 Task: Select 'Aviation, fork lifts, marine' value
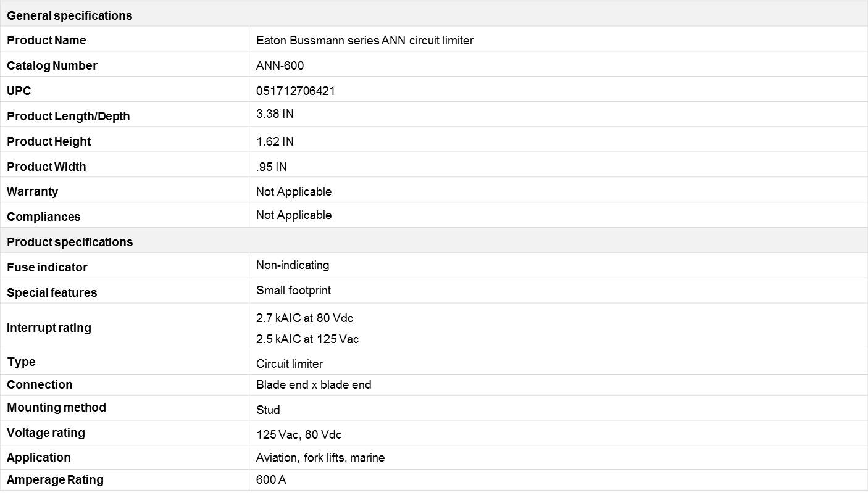[x=320, y=458]
